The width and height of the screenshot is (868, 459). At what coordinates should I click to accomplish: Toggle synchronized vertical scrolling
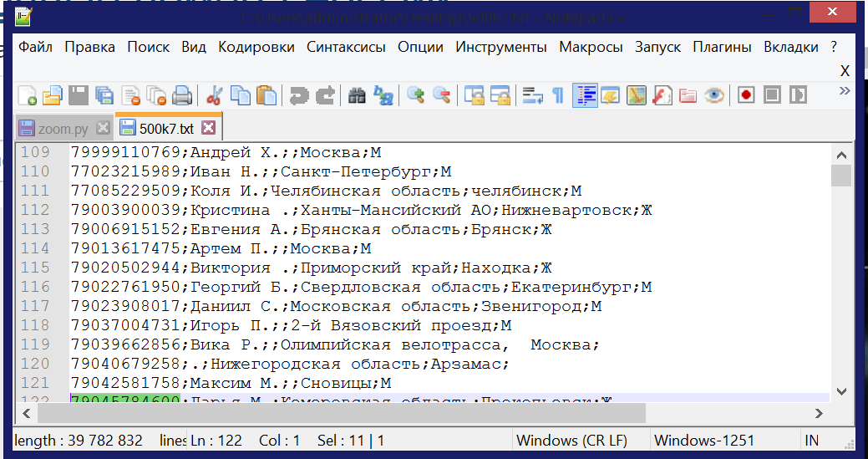(475, 96)
